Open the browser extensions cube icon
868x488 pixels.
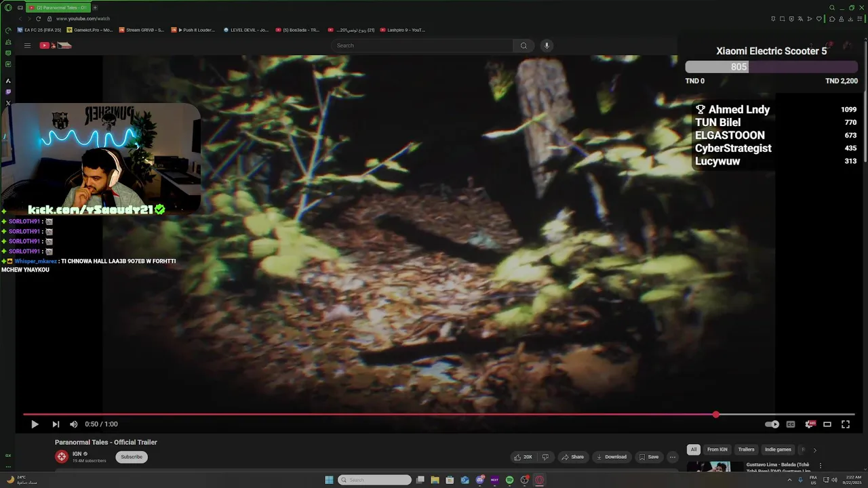(x=832, y=18)
